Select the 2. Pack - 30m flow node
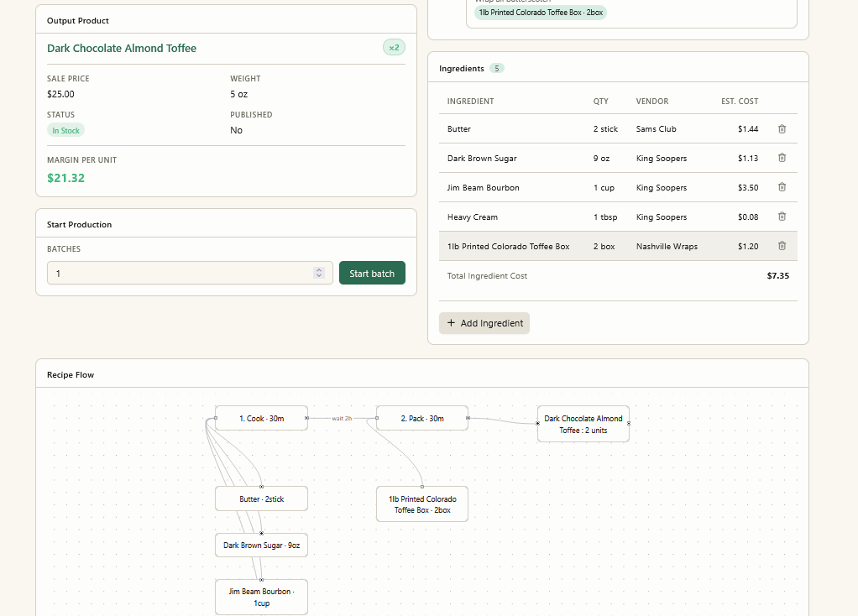Image resolution: width=858 pixels, height=616 pixels. point(422,418)
